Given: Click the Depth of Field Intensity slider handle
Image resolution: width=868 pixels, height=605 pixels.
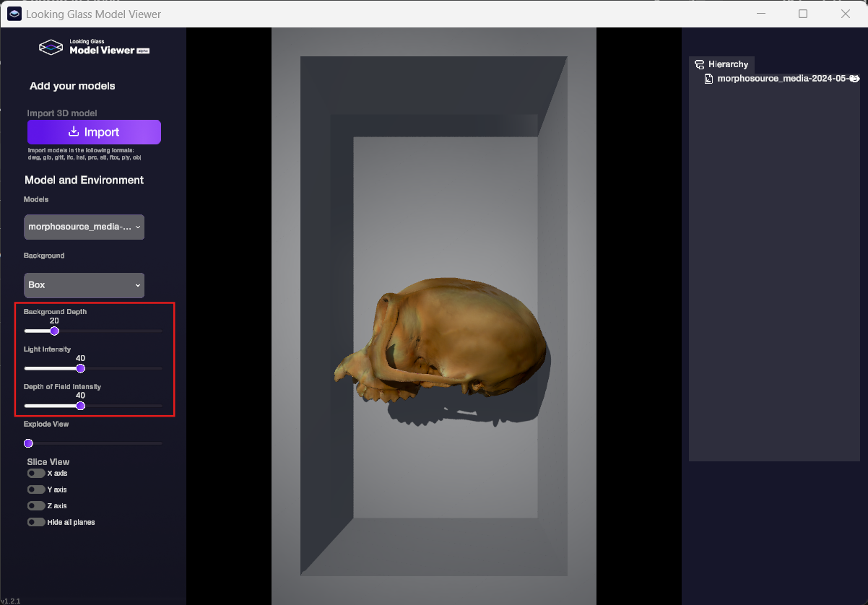Looking at the screenshot, I should (x=81, y=406).
